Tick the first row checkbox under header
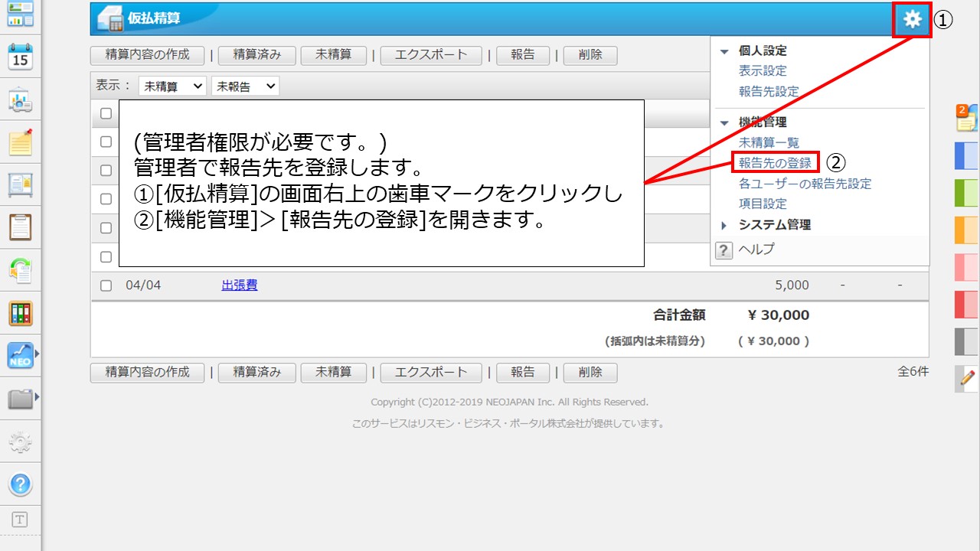Image resolution: width=980 pixels, height=551 pixels. tap(106, 141)
